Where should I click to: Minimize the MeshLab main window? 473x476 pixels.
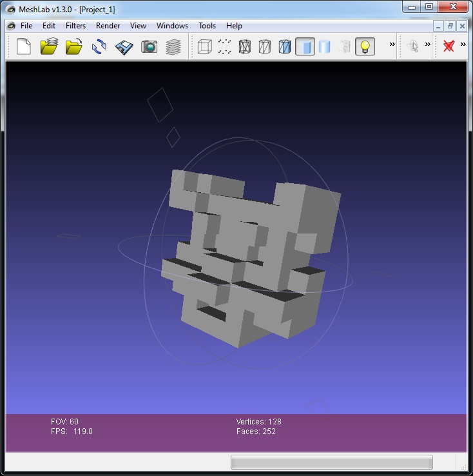[412, 6]
